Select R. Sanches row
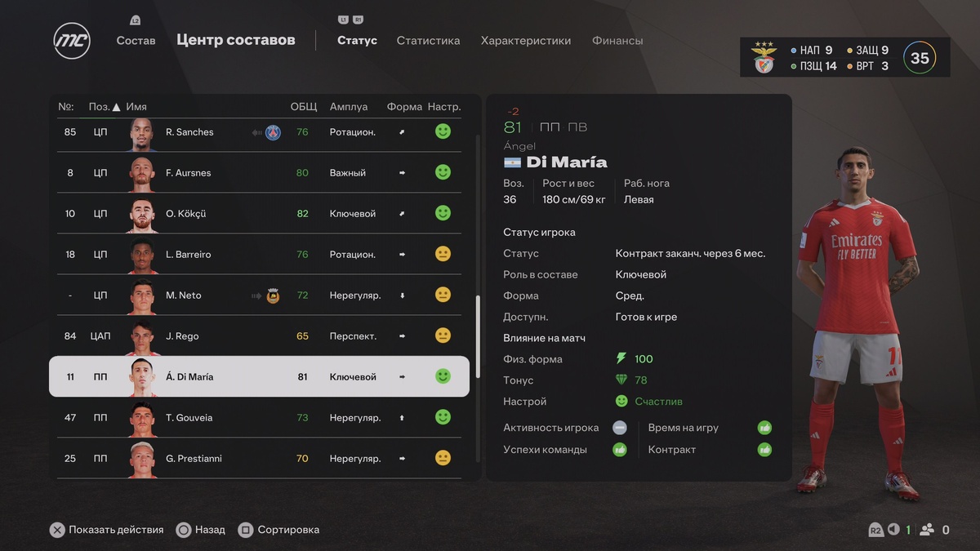Screen dimensions: 980x551 coord(259,131)
